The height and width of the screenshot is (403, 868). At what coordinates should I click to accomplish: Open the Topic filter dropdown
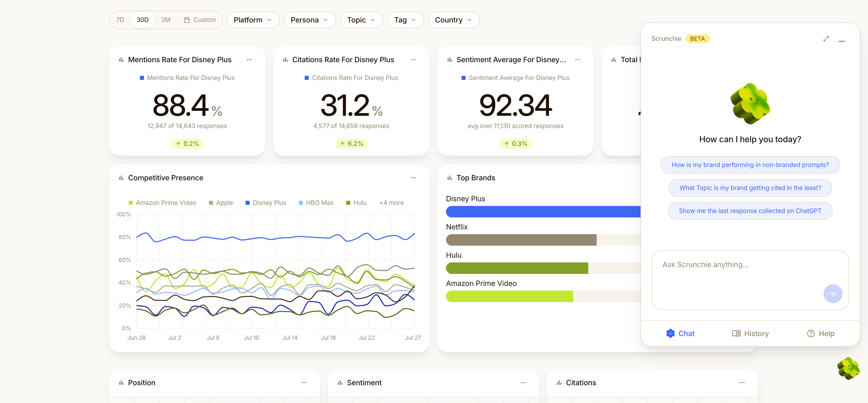[362, 20]
